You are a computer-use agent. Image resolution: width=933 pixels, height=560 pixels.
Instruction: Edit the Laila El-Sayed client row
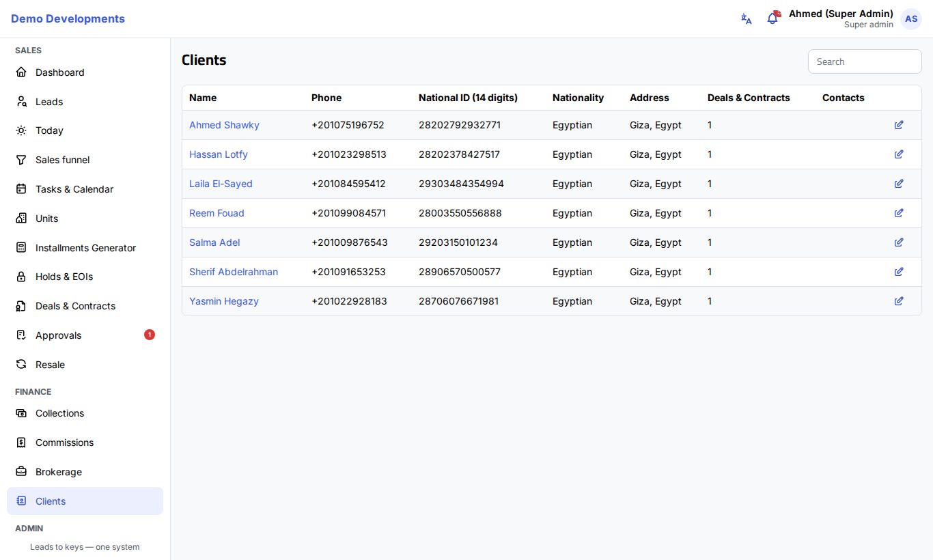(899, 184)
